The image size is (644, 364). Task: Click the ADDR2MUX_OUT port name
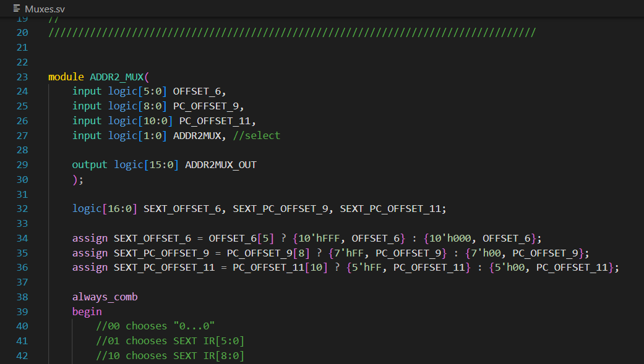click(221, 164)
